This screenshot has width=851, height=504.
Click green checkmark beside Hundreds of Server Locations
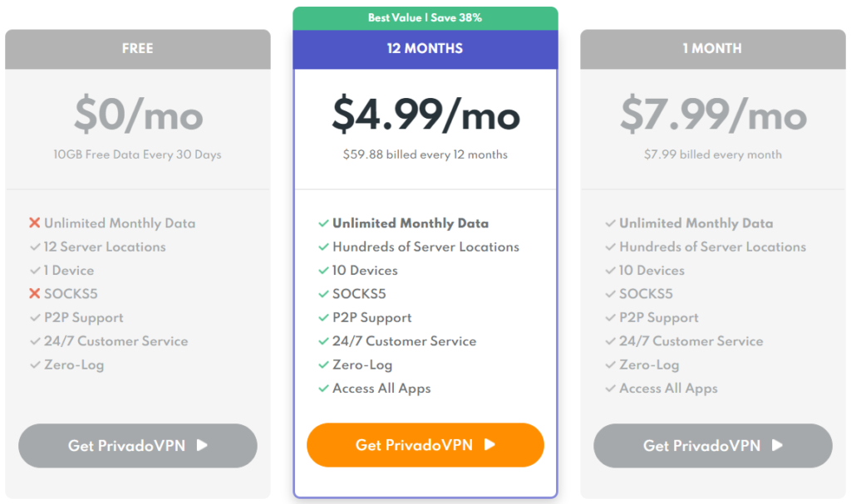(323, 247)
